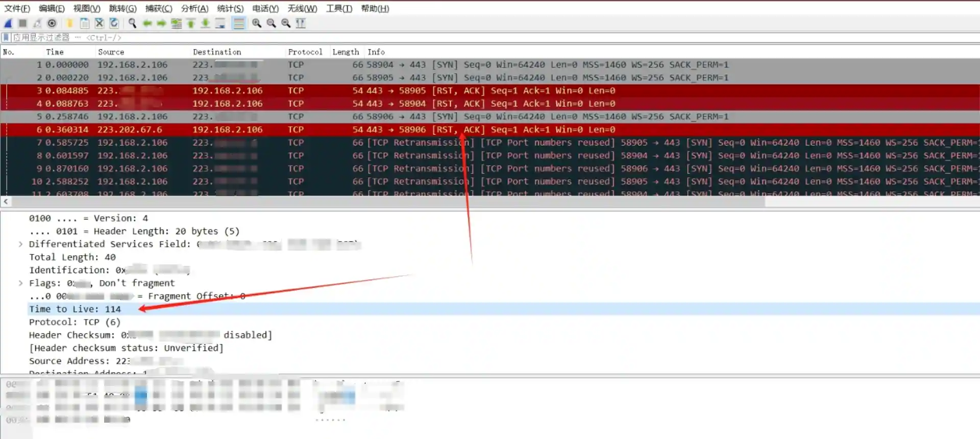This screenshot has width=980, height=439.
Task: Click into the display filter input field
Action: [x=495, y=37]
